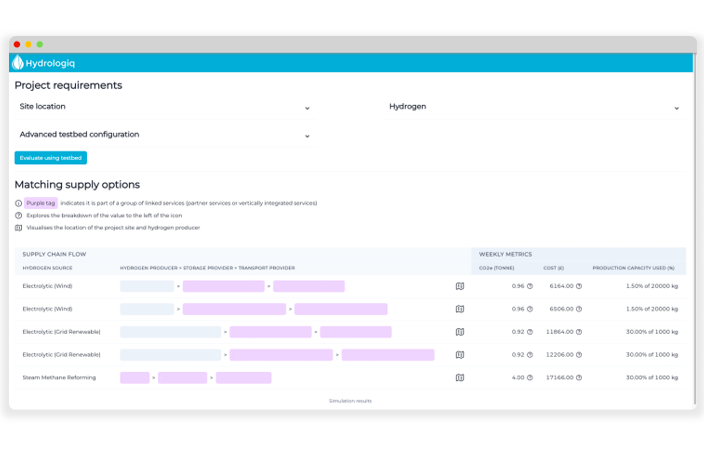Click first row's blue hydrogen producer tag
The width and height of the screenshot is (704, 449).
pos(147,286)
